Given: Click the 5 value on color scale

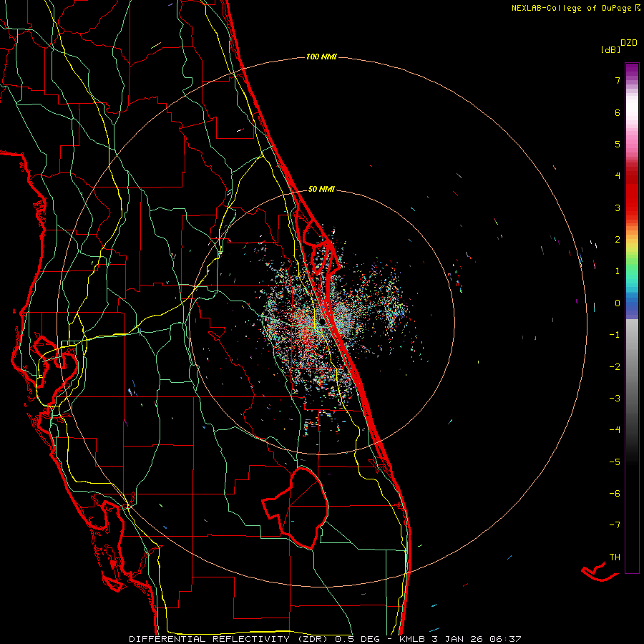Looking at the screenshot, I should [618, 144].
